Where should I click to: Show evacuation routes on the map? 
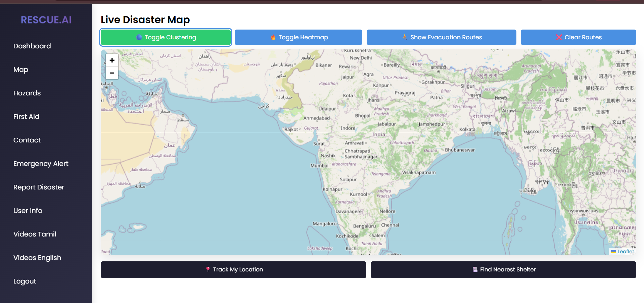tap(442, 37)
